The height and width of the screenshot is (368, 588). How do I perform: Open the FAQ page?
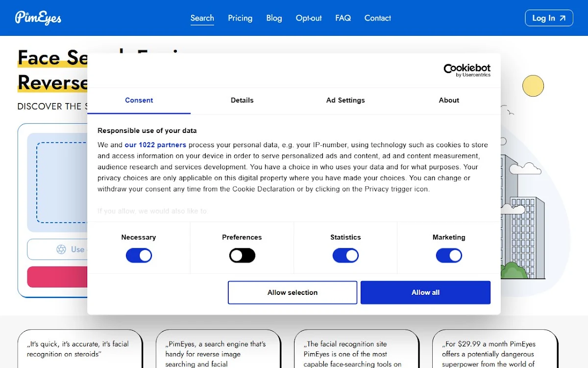tap(343, 18)
